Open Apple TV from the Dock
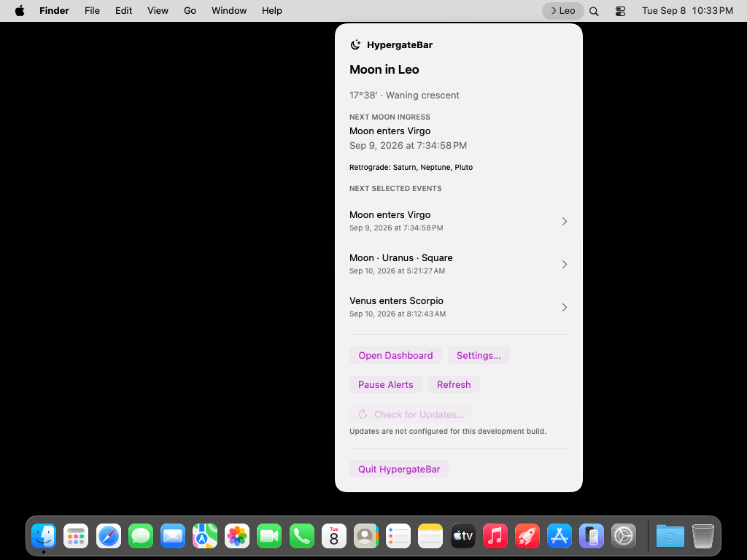The width and height of the screenshot is (747, 560). [x=462, y=536]
